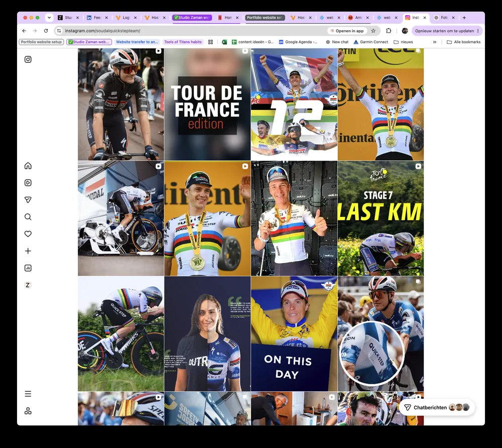Screen dimensions: 502x448
Task: Open Messages paper plane icon in sidebar
Action: click(28, 200)
